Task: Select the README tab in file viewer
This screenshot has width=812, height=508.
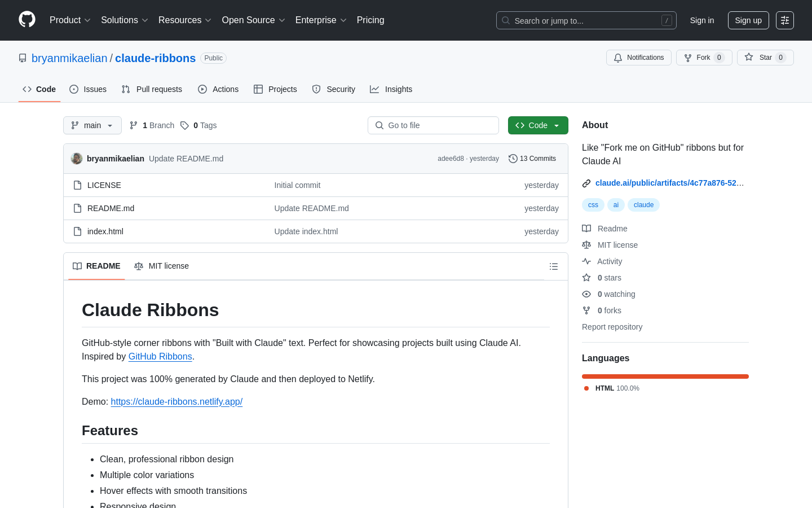Action: (96, 266)
